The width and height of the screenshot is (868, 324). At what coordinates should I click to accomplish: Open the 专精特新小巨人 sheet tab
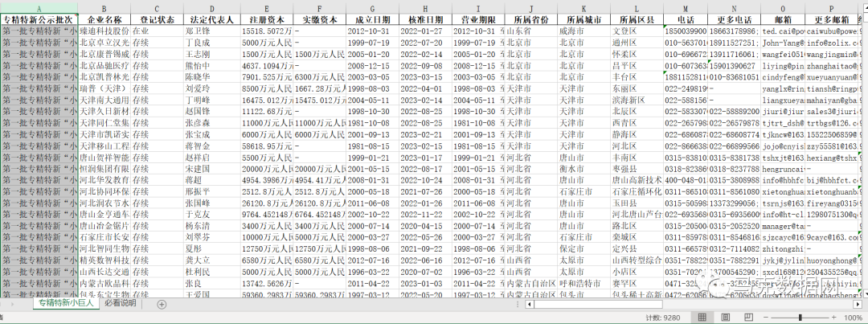pos(66,304)
